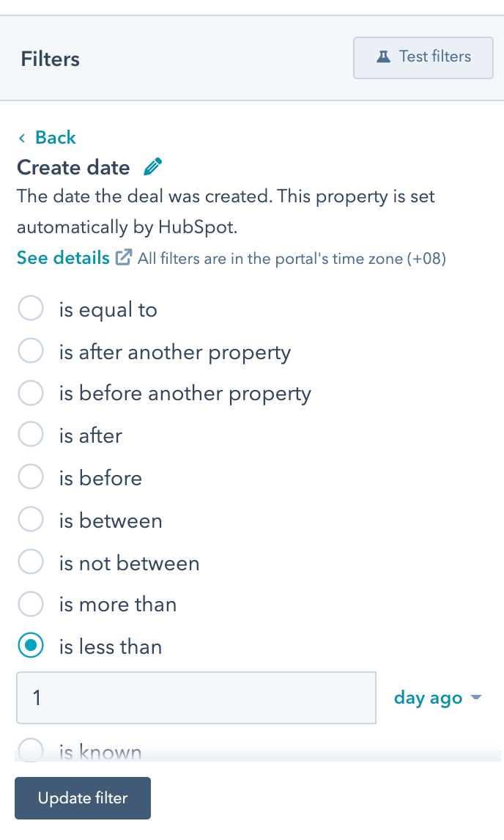Choose the 'is before' filter condition

coord(31,476)
